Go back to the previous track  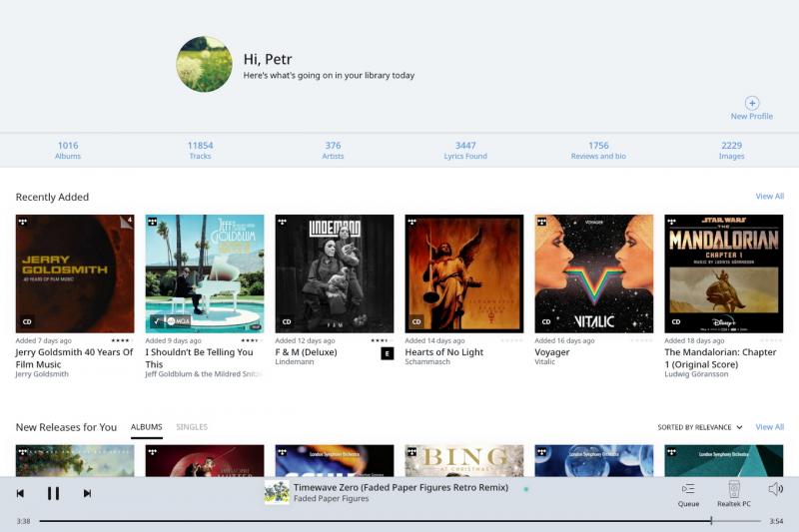coord(20,493)
